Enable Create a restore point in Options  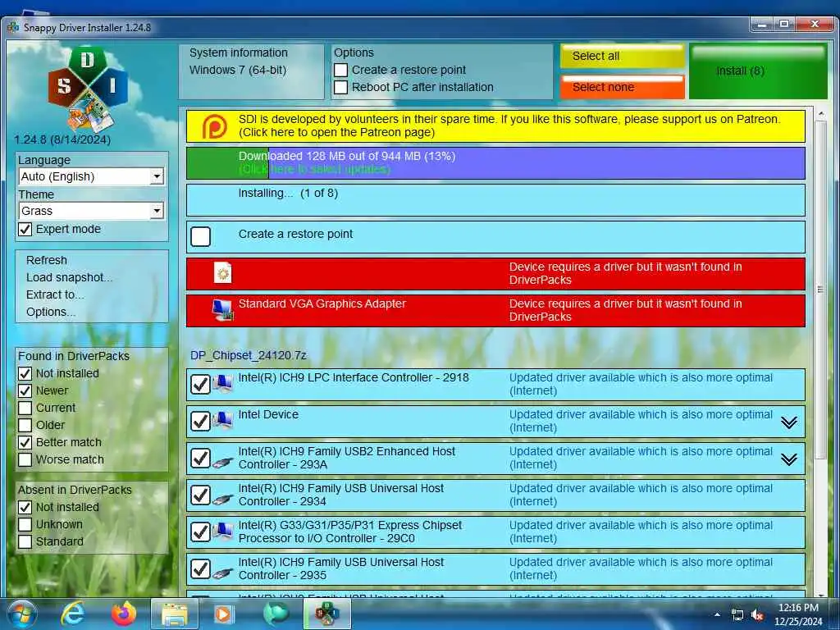[340, 71]
